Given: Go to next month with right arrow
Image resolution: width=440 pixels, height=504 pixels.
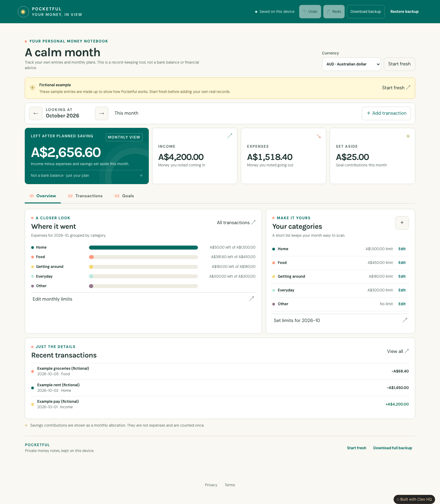Looking at the screenshot, I should click(x=102, y=113).
